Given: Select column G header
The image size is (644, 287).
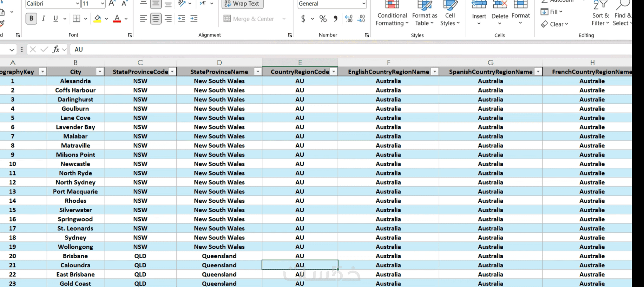Looking at the screenshot, I should (x=491, y=62).
